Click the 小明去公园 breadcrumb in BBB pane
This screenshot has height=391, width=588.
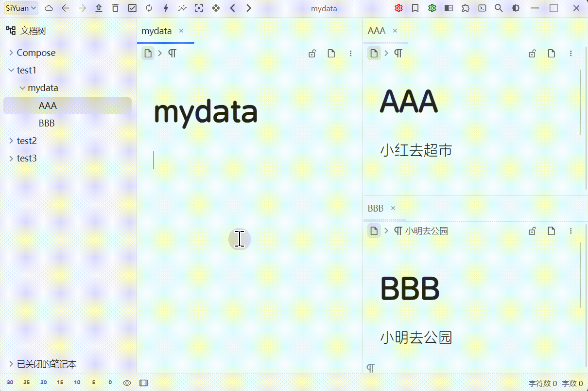[426, 231]
